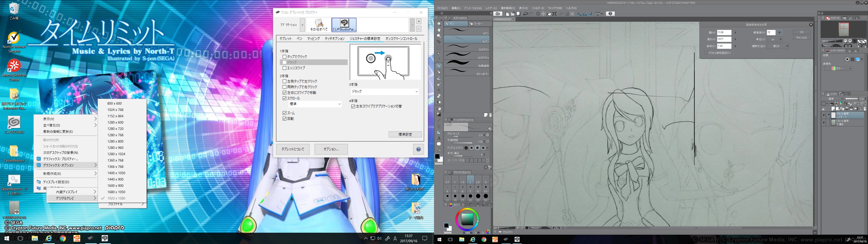
Task: Click the CLIP STUDIO logo button in command bar
Action: tap(498, 14)
